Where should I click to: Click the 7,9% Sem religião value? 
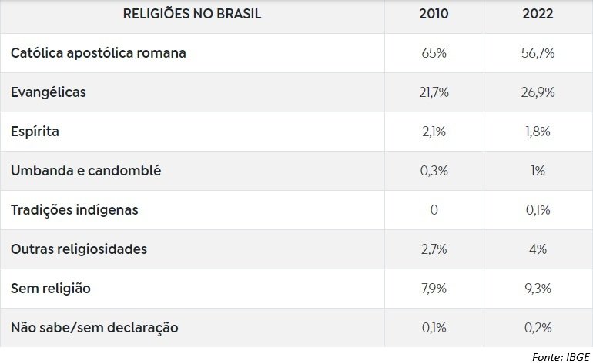[434, 289]
